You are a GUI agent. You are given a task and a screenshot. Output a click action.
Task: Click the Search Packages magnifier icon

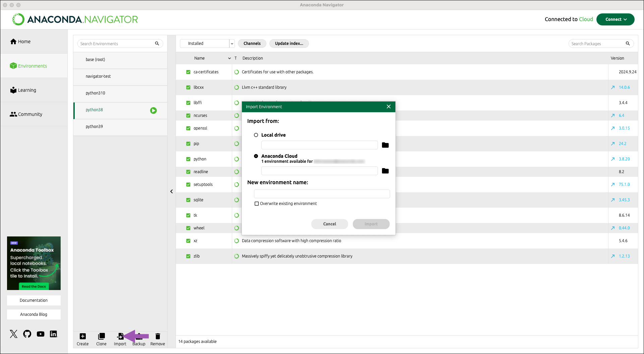tap(628, 44)
